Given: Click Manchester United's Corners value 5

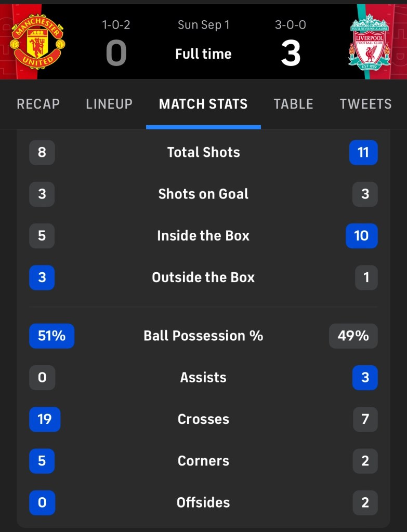Looking at the screenshot, I should coord(42,461).
